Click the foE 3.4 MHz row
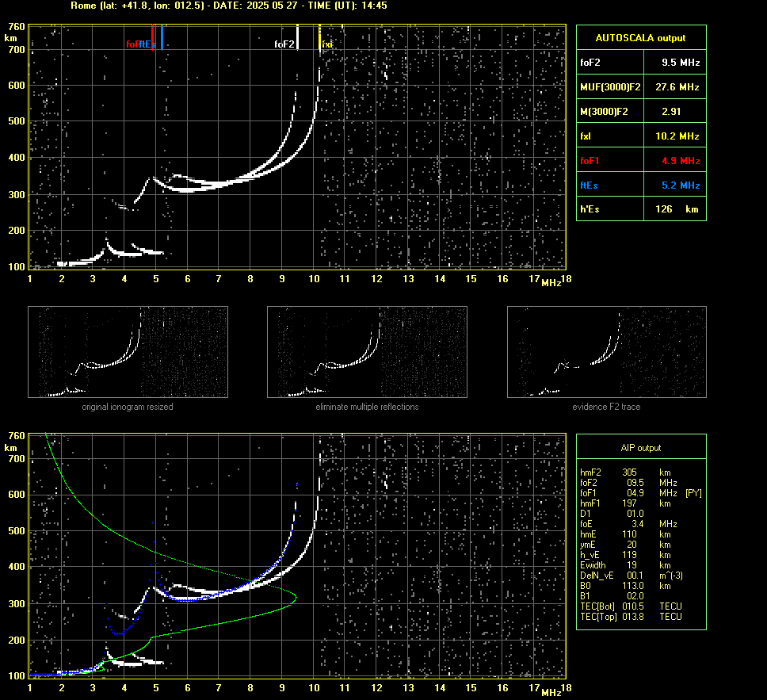The height and width of the screenshot is (700, 767). 628,524
